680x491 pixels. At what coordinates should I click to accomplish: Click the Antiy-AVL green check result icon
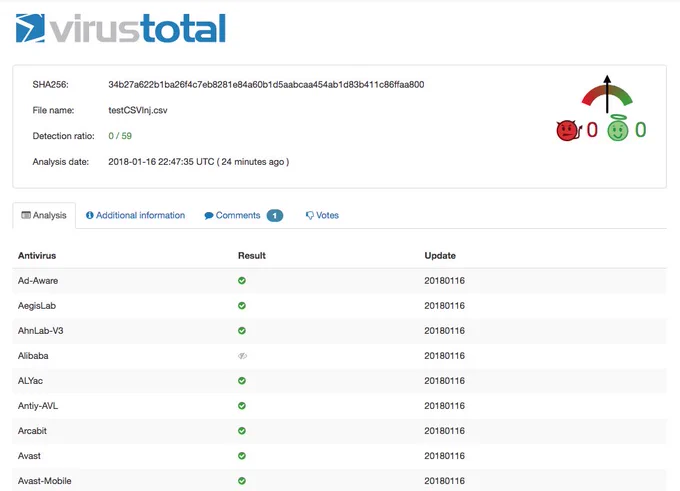(242, 406)
